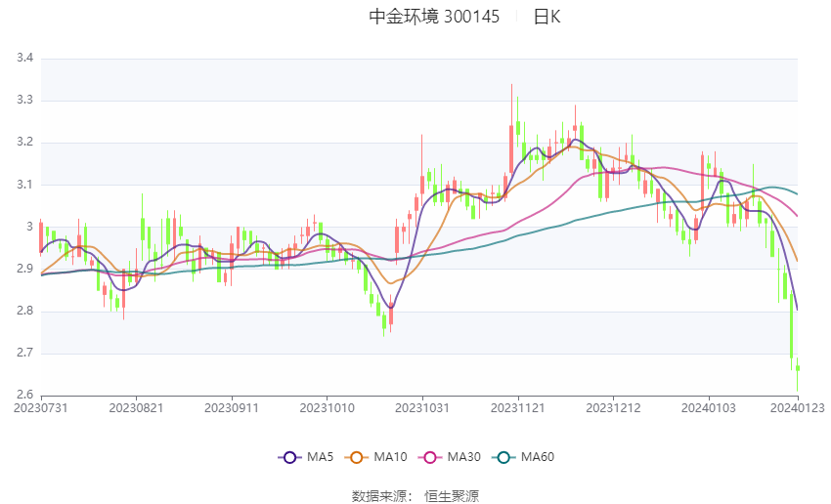
Task: Click the tallest red candlestick peaking near 3.34
Action: [511, 147]
